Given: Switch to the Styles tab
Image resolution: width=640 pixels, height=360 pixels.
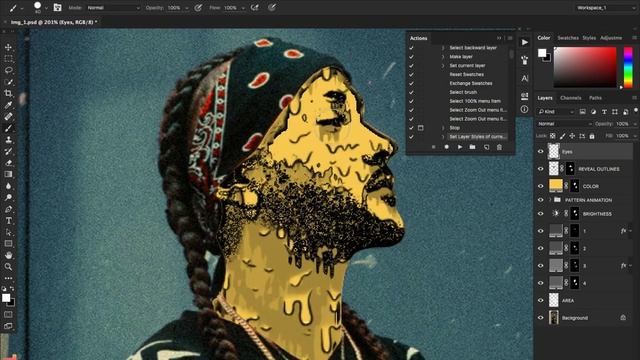Looking at the screenshot, I should [589, 38].
